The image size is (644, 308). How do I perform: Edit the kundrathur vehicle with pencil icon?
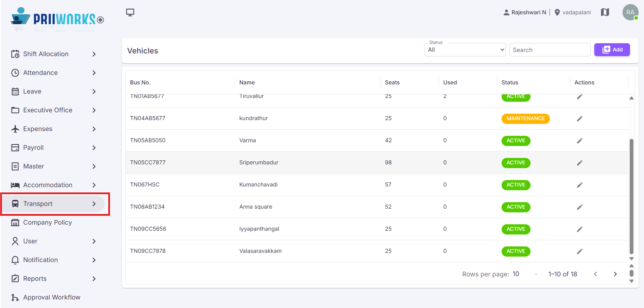580,118
